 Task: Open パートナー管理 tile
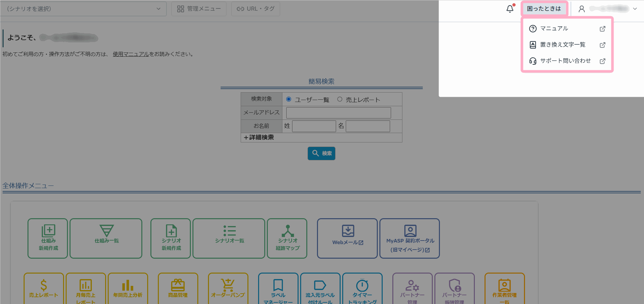point(412,288)
